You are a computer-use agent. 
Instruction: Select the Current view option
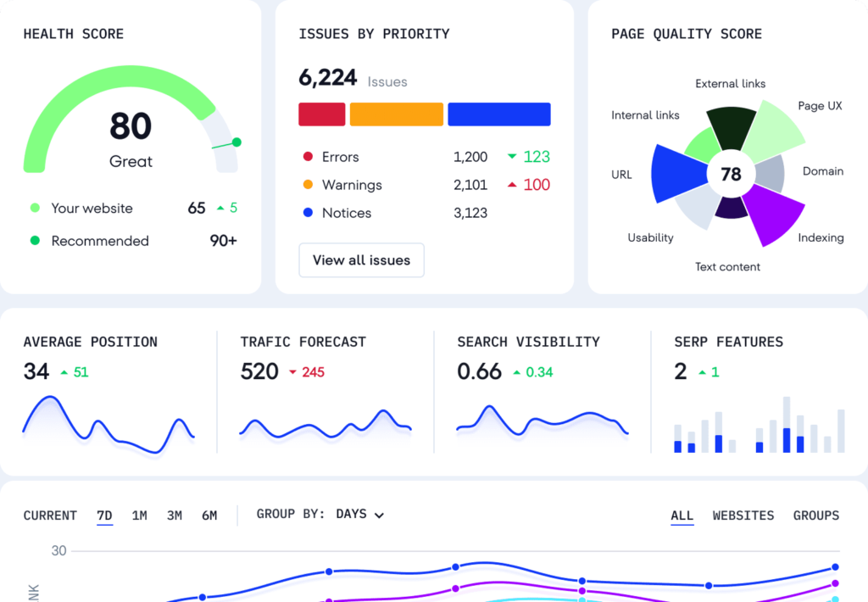point(49,515)
